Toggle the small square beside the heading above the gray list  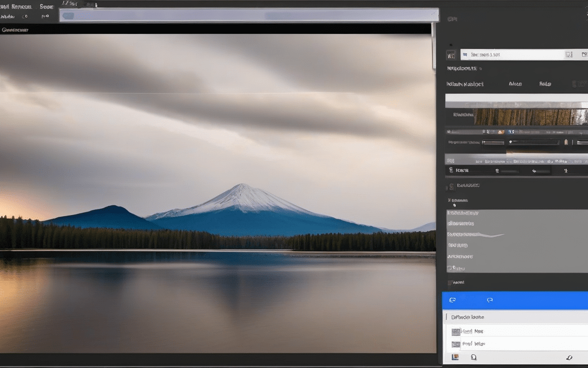click(x=451, y=186)
